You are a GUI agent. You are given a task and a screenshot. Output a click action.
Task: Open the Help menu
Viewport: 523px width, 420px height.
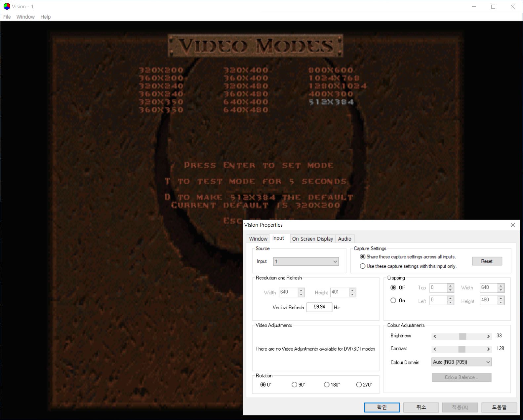coord(46,17)
